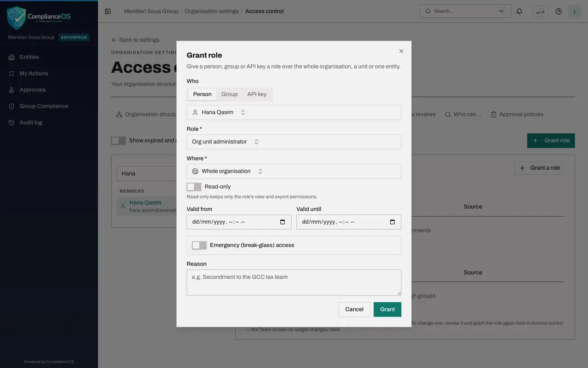This screenshot has height=368, width=588.
Task: Open the Role dropdown Org unit administrator
Action: (x=294, y=142)
